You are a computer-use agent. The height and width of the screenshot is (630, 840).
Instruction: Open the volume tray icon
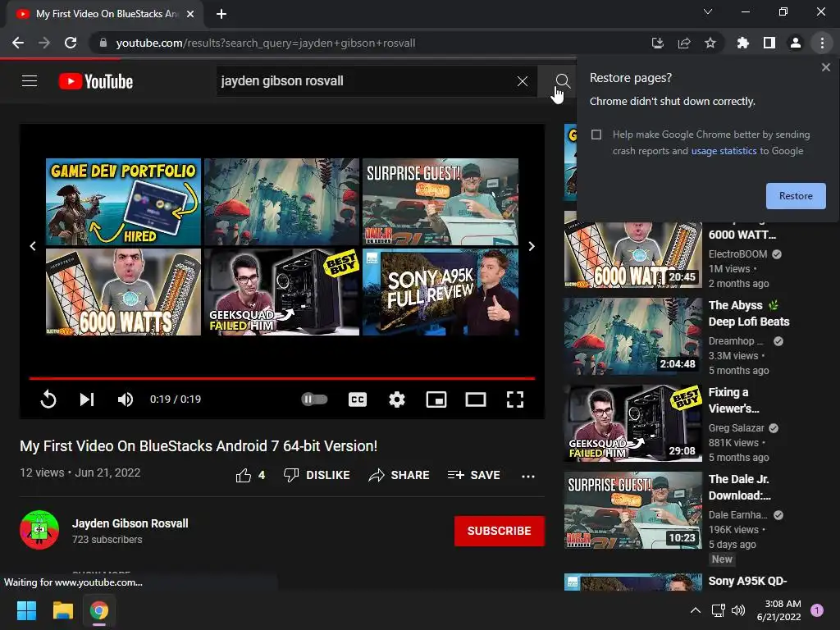tap(738, 610)
